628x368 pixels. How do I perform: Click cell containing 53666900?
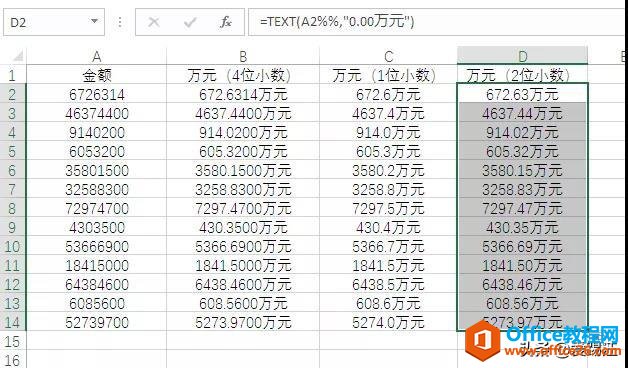(x=97, y=246)
